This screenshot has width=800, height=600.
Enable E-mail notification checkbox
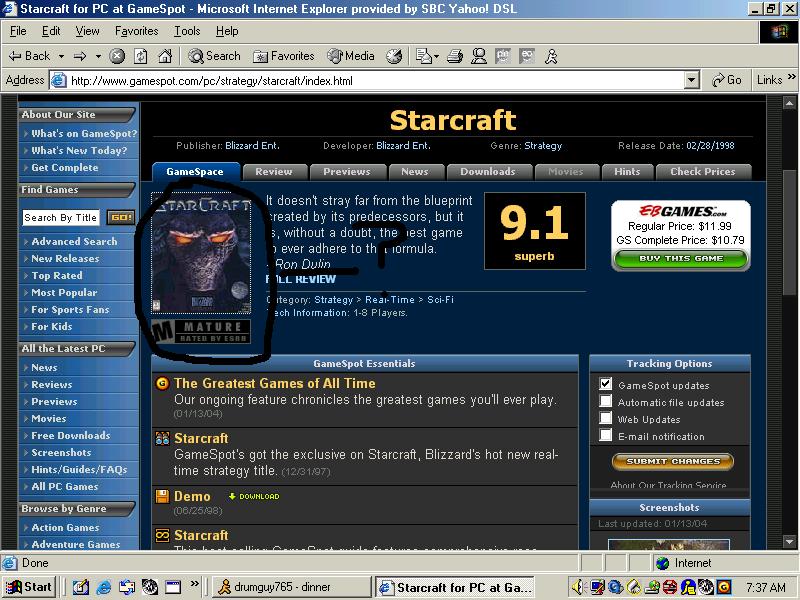[606, 435]
